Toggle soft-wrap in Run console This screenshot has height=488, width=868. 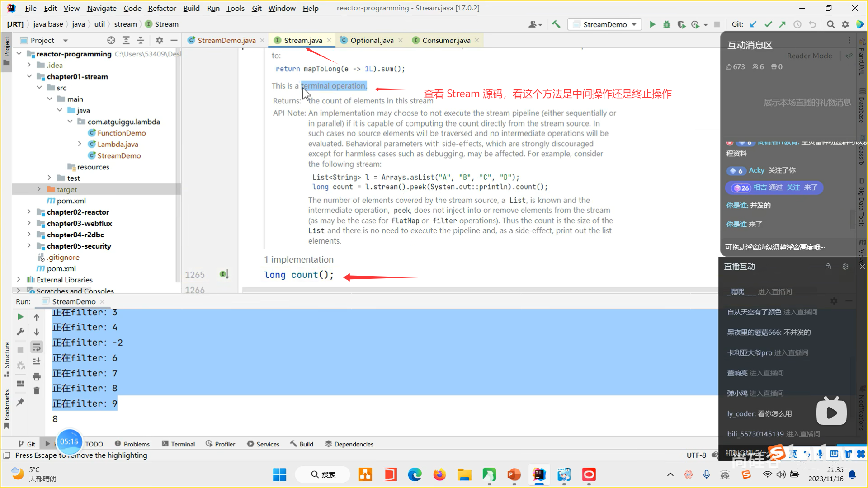[x=37, y=347]
